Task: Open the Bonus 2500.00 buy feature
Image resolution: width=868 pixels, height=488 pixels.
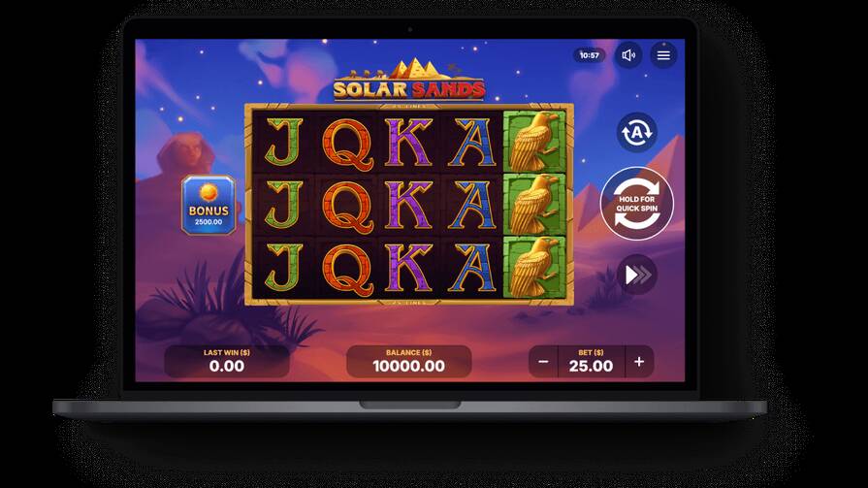Action: tap(209, 206)
